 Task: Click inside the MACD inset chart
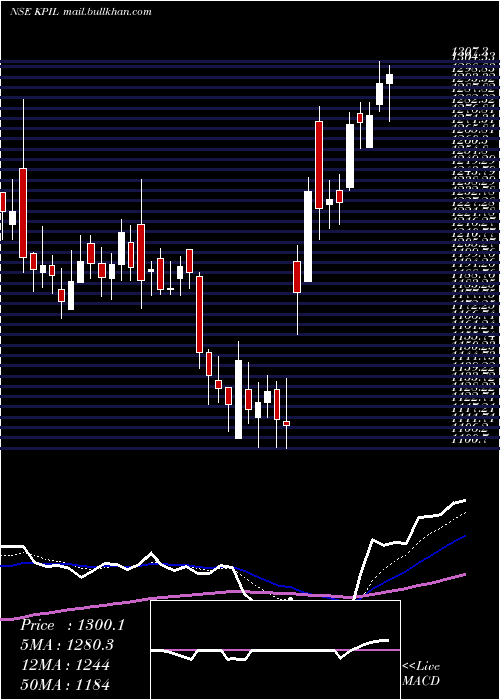click(x=275, y=650)
